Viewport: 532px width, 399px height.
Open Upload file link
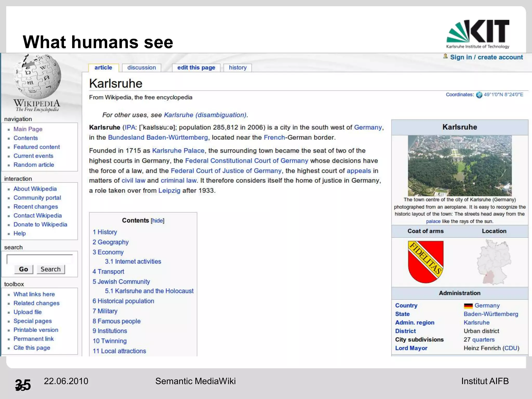coord(28,312)
